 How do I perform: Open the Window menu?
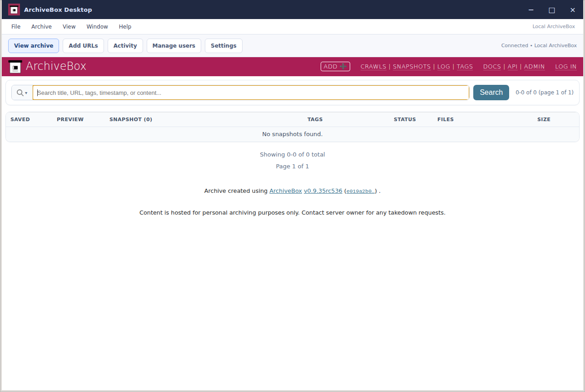click(97, 27)
